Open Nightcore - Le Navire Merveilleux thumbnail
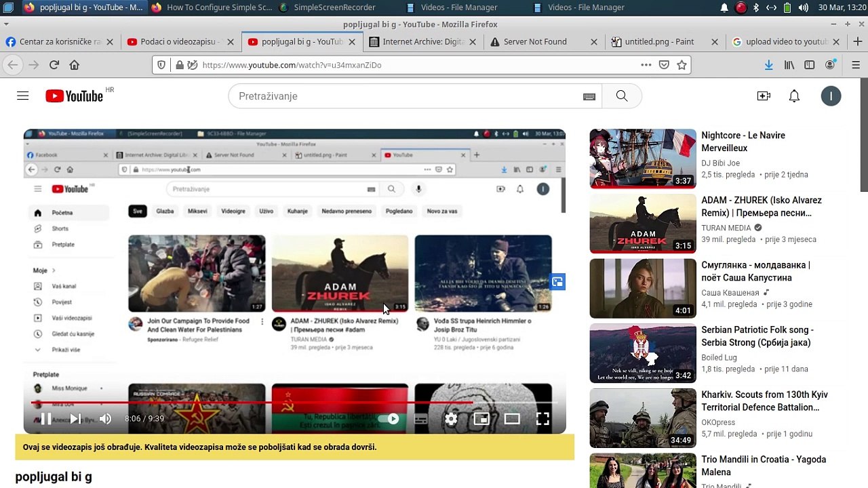 [643, 159]
